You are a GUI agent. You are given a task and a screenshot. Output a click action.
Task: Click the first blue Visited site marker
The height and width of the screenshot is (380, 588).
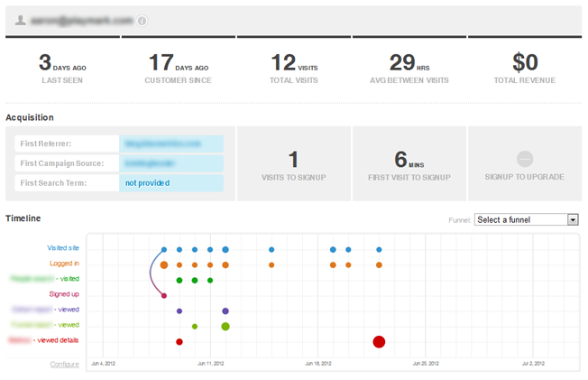coord(164,249)
